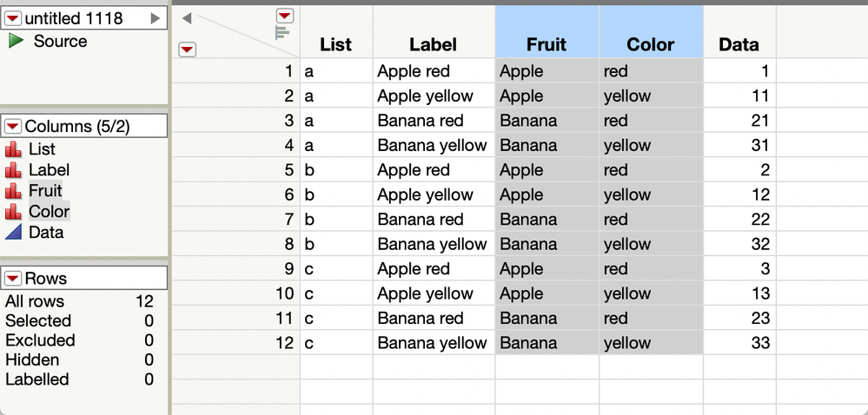The image size is (868, 415).
Task: Select the Label item in the Columns list
Action: (50, 170)
